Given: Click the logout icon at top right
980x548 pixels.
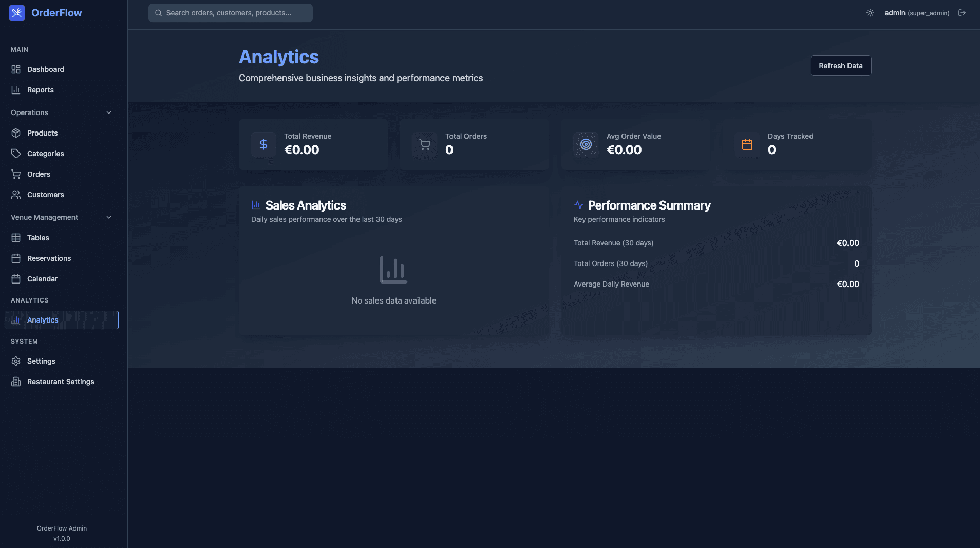Looking at the screenshot, I should click(x=963, y=13).
